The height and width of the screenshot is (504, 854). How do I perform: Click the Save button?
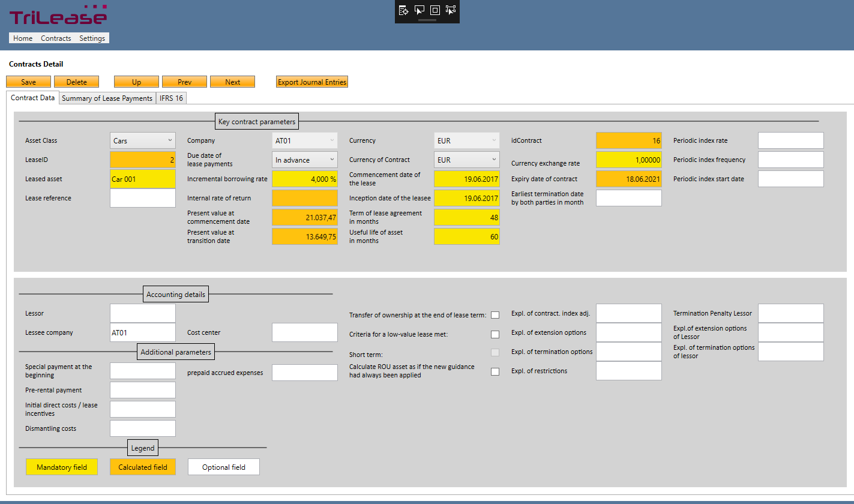click(28, 82)
